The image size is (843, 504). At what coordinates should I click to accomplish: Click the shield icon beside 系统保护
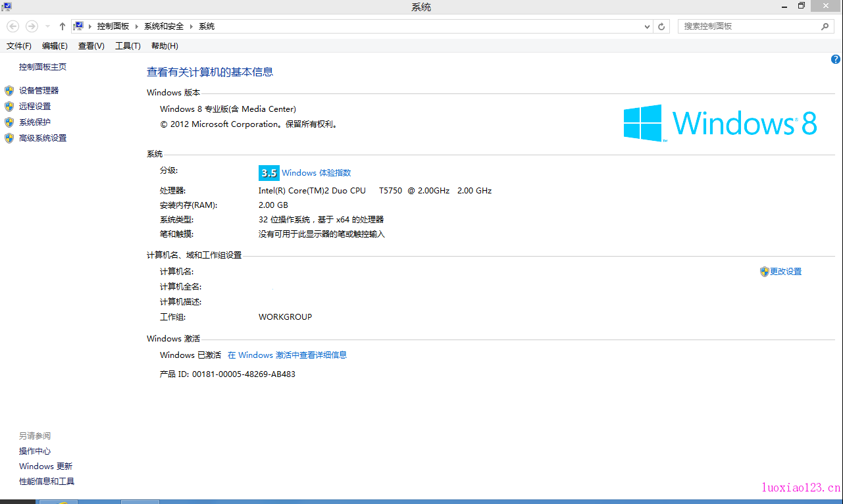point(9,122)
